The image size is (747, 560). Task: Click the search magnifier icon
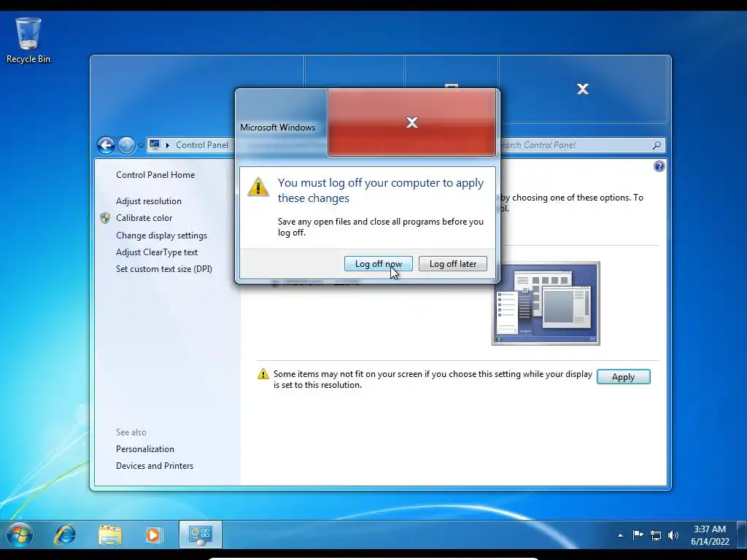pos(657,145)
